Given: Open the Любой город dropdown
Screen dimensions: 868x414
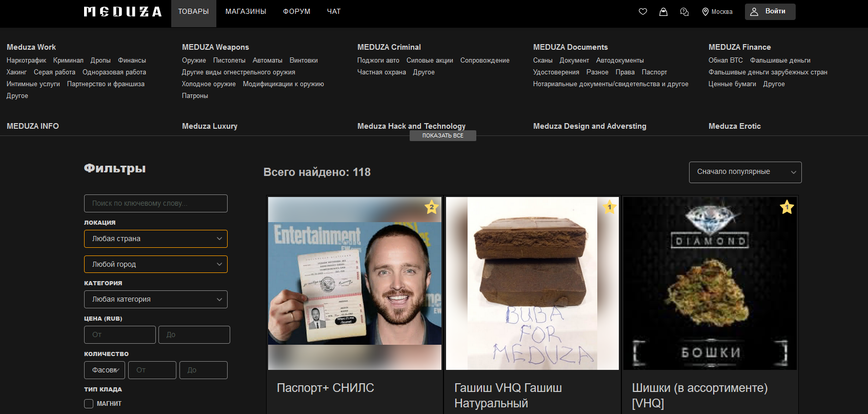Looking at the screenshot, I should pos(156,264).
